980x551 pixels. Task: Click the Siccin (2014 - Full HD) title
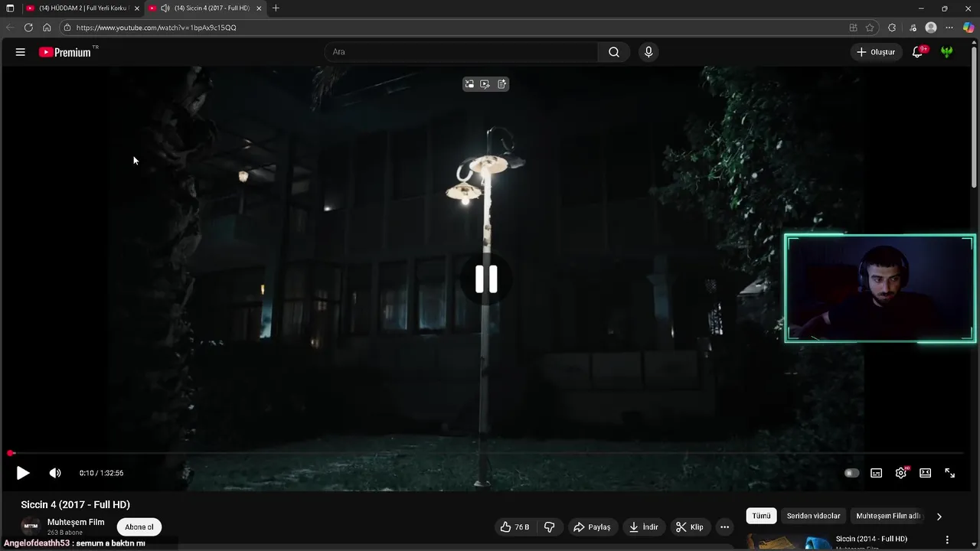[871, 539]
